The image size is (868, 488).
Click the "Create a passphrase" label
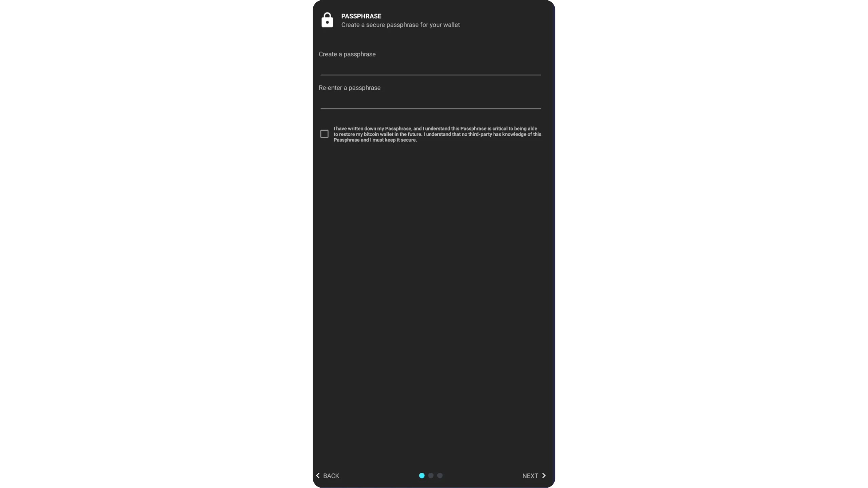pyautogui.click(x=347, y=54)
